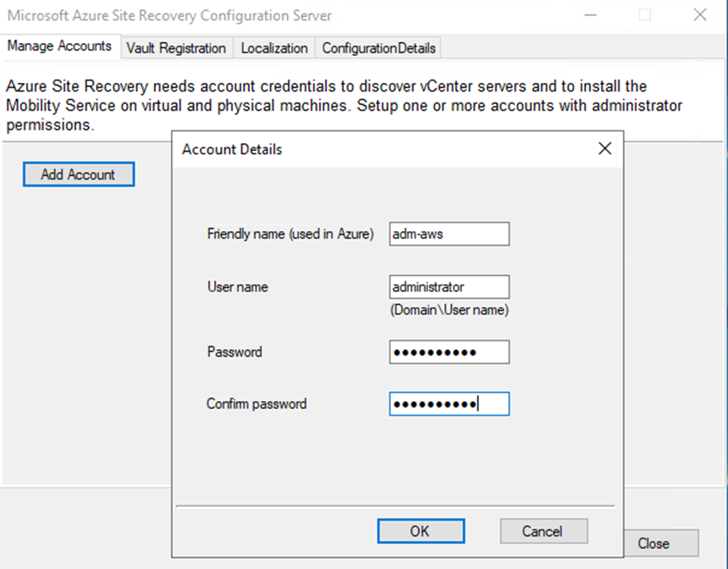This screenshot has width=728, height=569.
Task: Click the 'Friendly name (used in Azure)' label
Action: coord(290,234)
